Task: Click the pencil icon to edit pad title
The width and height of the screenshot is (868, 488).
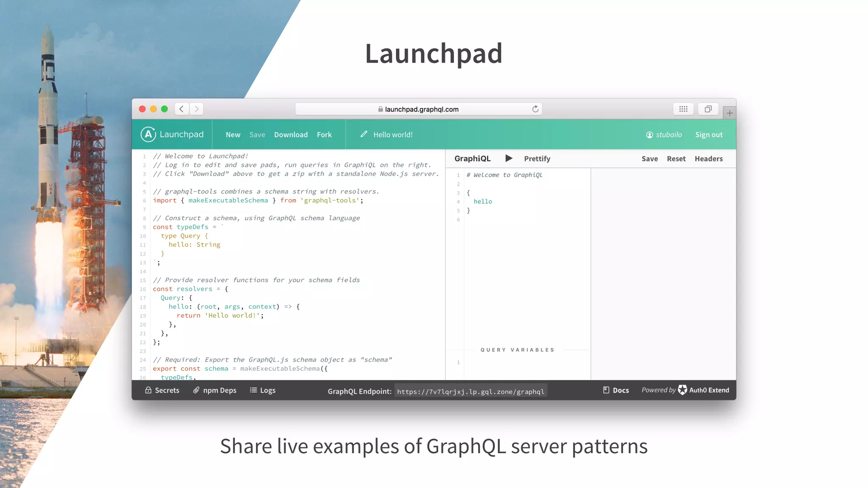Action: [x=364, y=134]
